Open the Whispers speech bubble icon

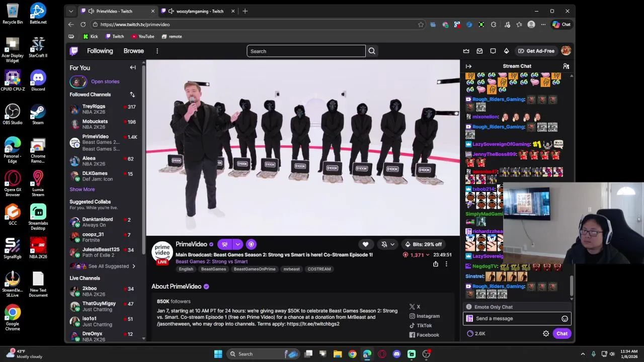493,51
